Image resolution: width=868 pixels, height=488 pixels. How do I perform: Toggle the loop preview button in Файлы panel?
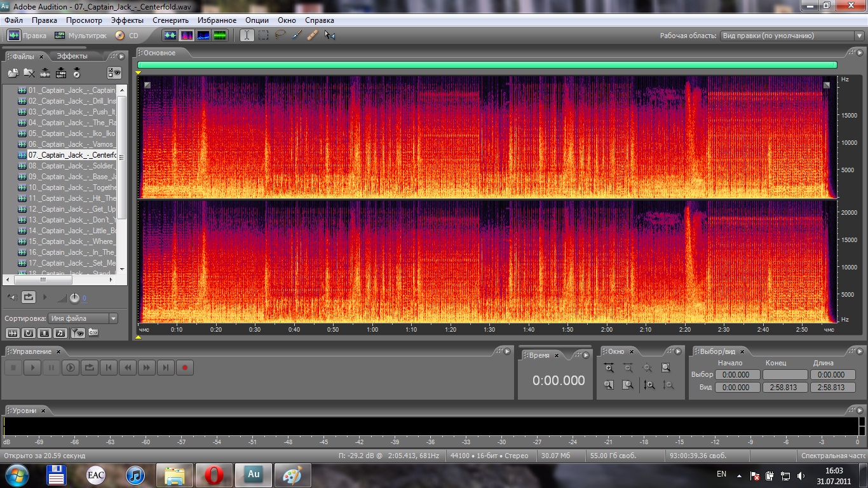pyautogui.click(x=29, y=297)
